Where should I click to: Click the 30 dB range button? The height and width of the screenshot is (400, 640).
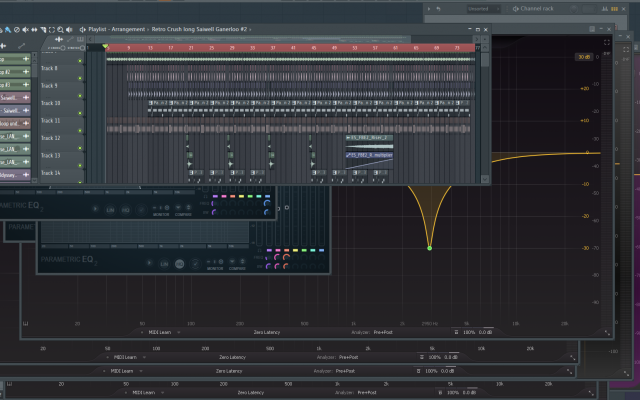pos(583,57)
